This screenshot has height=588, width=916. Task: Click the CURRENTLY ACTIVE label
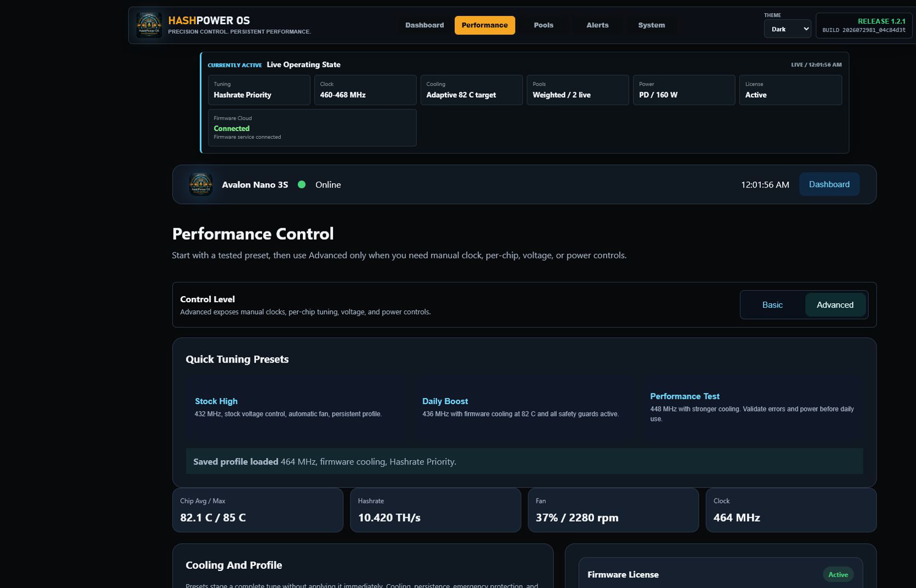coord(235,65)
